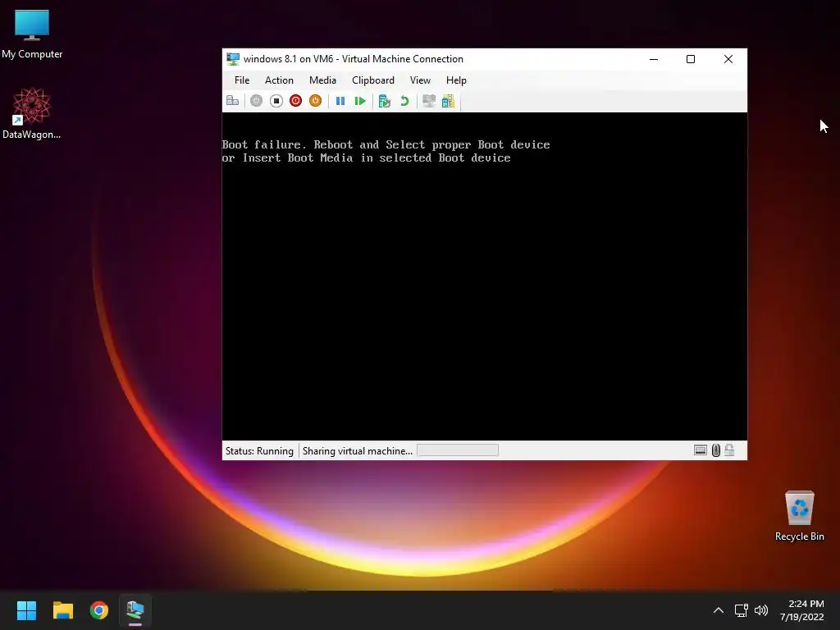Click 'Sharing virtual machine...' status text
840x630 pixels.
pyautogui.click(x=358, y=451)
